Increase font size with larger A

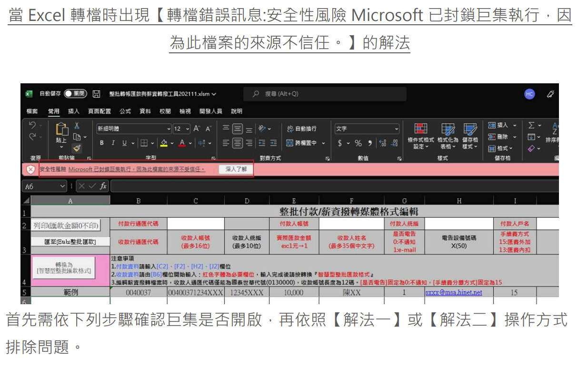click(197, 129)
